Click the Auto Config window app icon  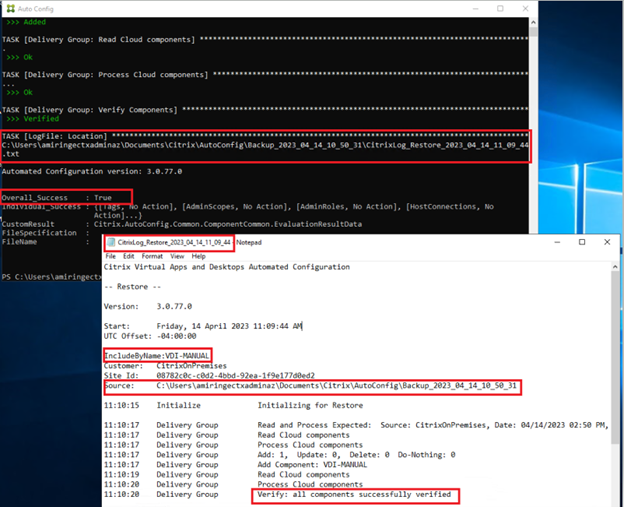11,8
